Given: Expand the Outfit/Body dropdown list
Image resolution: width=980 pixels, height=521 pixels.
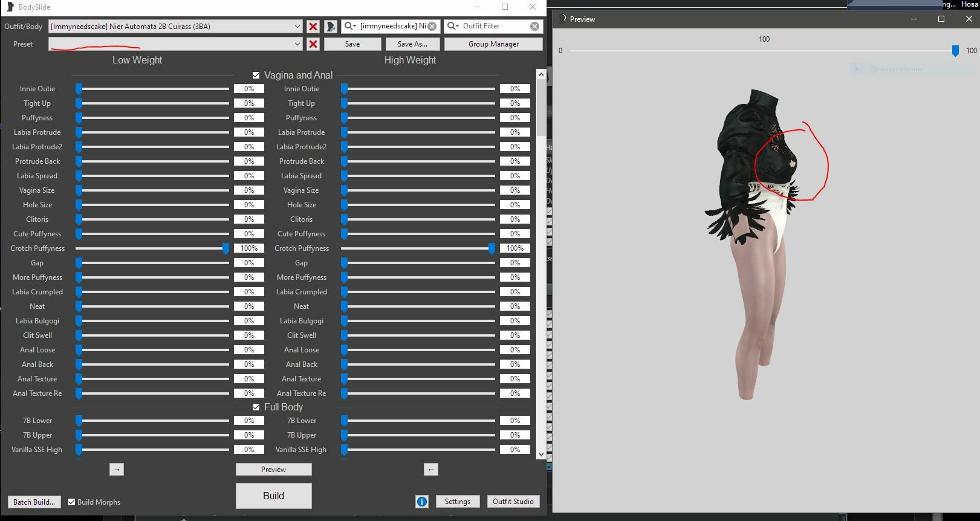Looking at the screenshot, I should click(297, 27).
